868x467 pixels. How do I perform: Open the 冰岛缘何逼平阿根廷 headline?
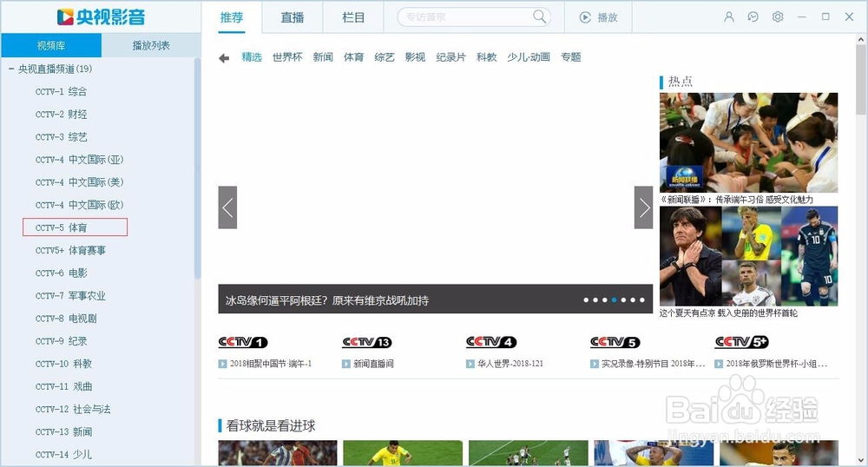pyautogui.click(x=326, y=300)
